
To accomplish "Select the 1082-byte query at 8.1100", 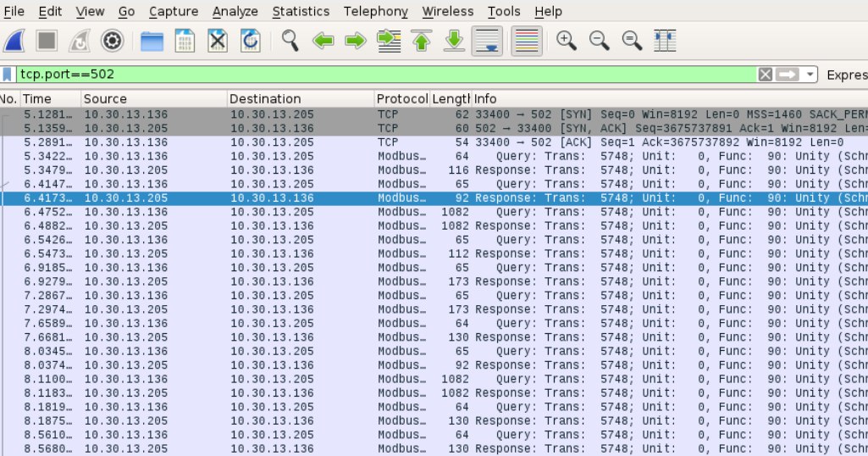I will (x=434, y=379).
